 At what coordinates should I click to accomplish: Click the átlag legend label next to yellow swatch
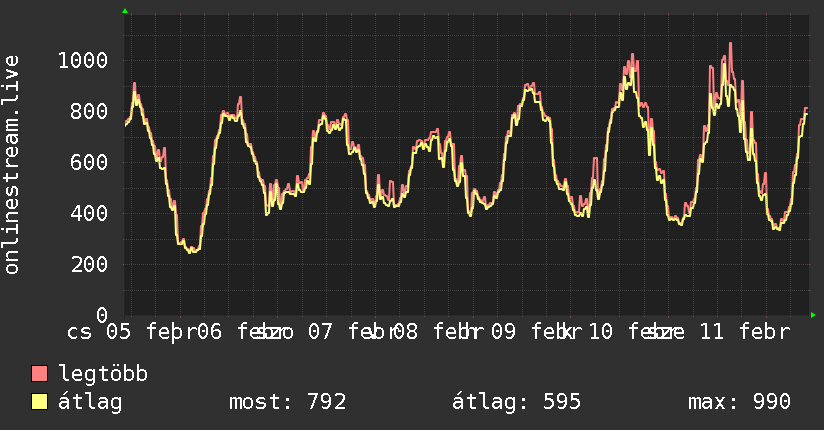pos(90,402)
